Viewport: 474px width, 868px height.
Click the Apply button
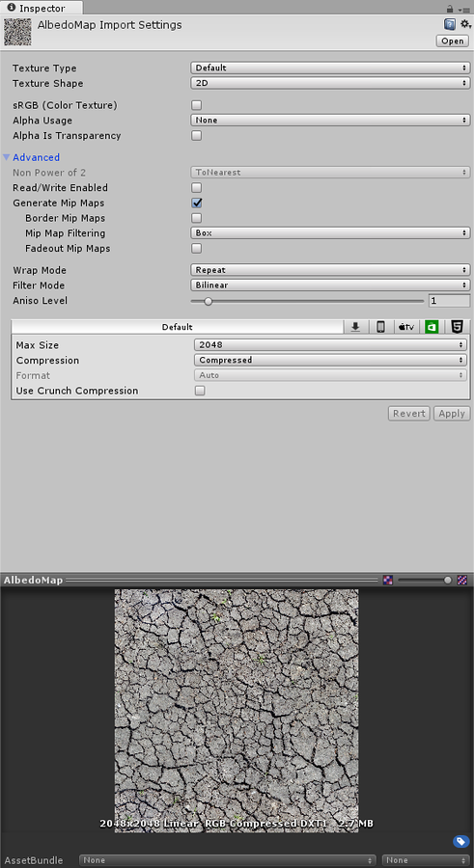452,414
